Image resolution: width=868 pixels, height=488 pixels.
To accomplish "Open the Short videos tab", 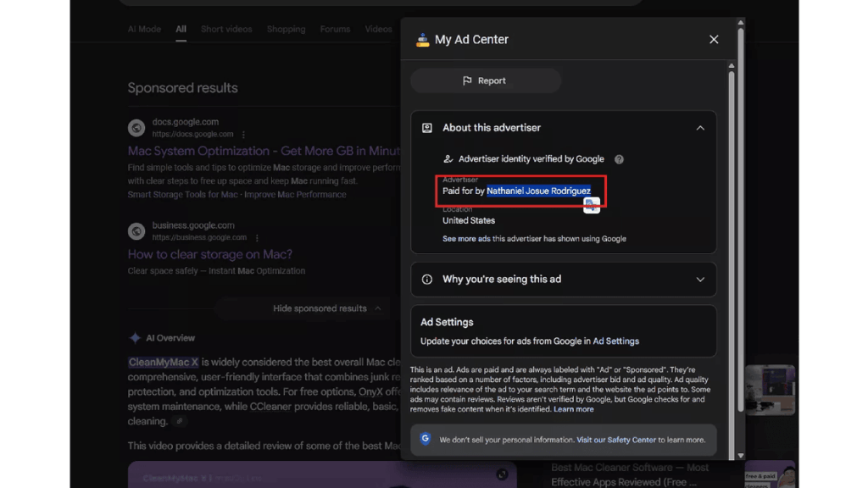I will [226, 29].
